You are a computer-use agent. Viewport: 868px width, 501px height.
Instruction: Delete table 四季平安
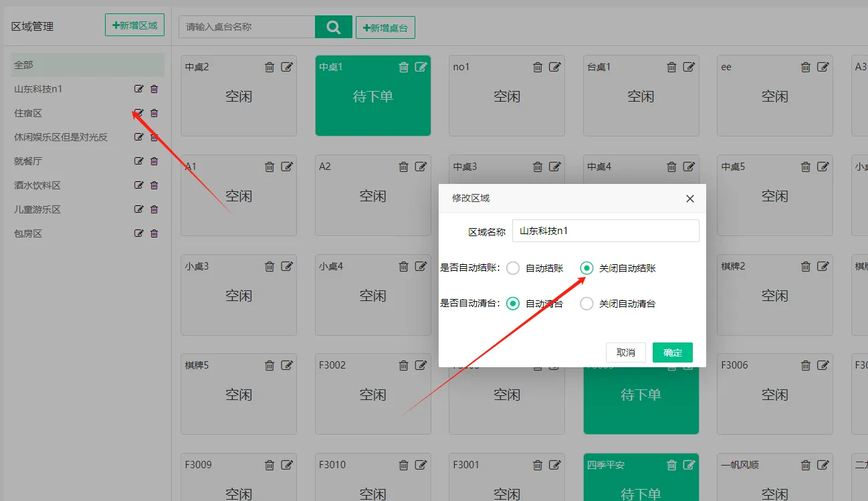pyautogui.click(x=672, y=465)
